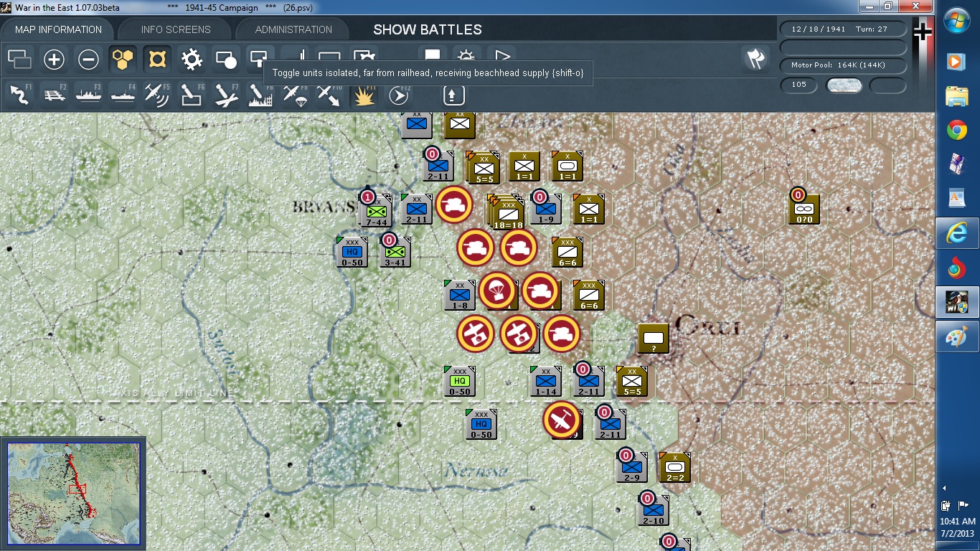
Task: Click the single-plane battle marker near the 2-11 unit
Action: click(x=562, y=420)
